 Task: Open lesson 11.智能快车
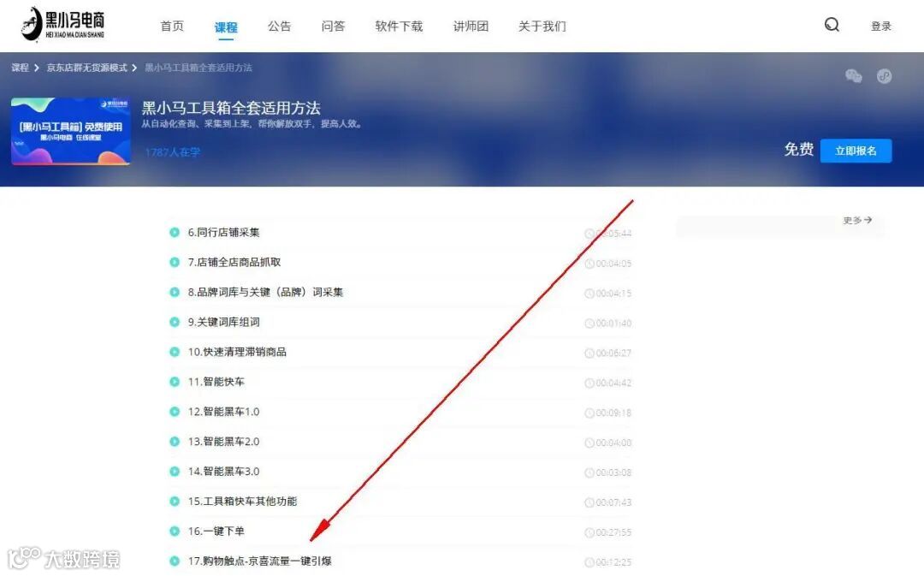point(216,382)
